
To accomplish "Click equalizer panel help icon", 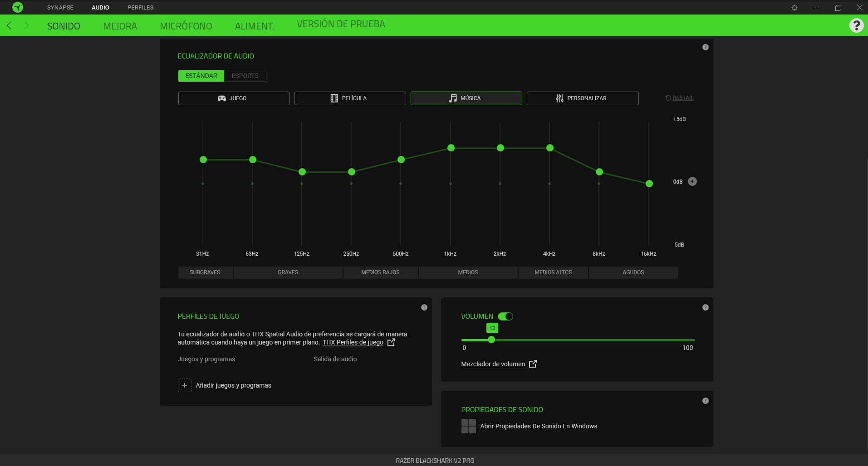I will pos(705,47).
